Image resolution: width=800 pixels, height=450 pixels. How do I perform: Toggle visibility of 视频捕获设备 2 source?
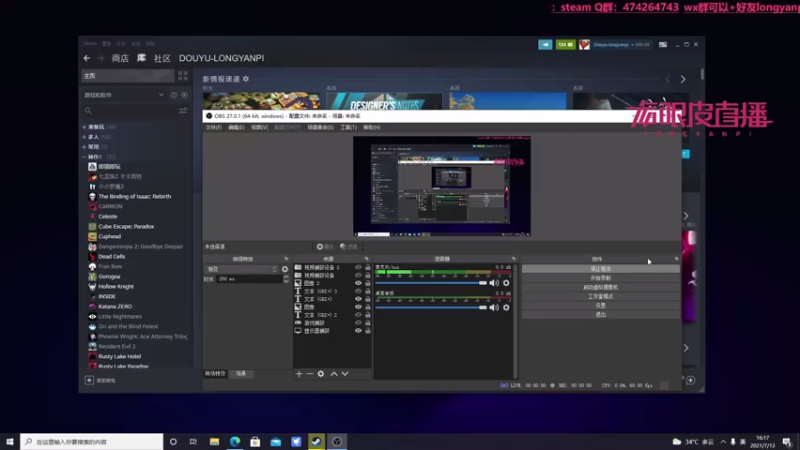(358, 267)
